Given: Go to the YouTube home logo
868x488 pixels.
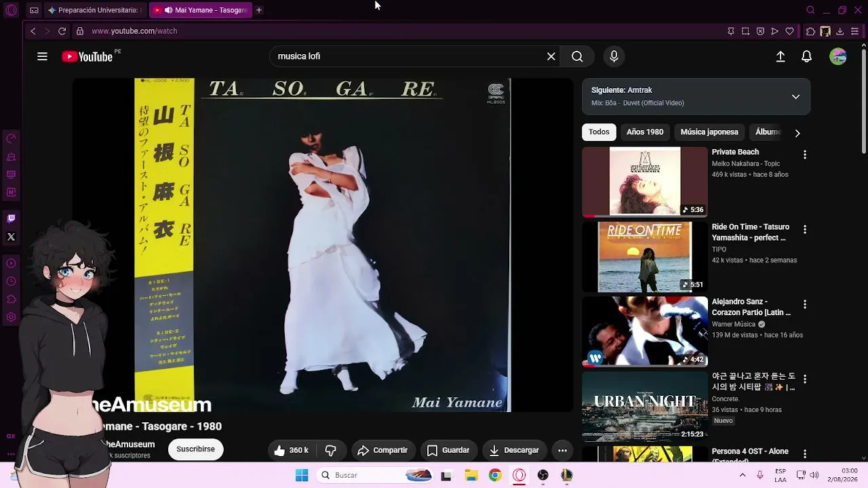Looking at the screenshot, I should [x=87, y=57].
